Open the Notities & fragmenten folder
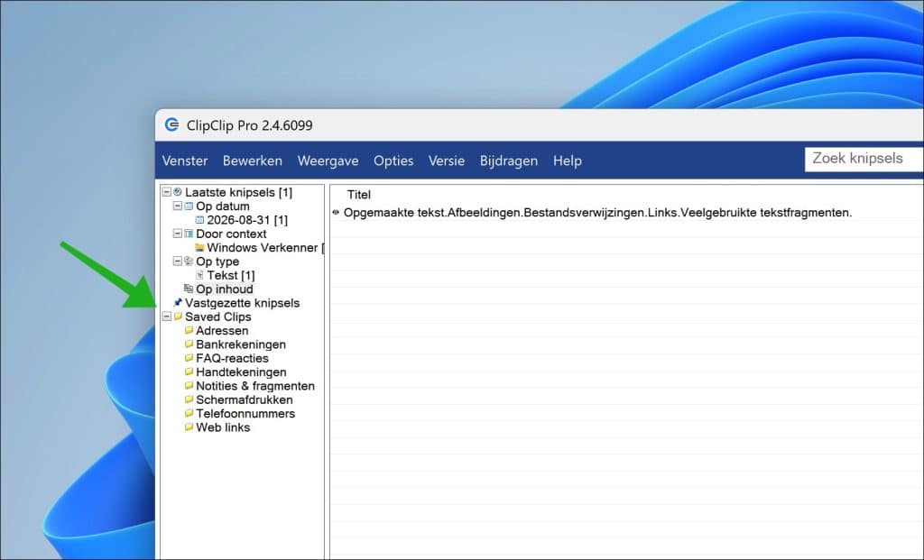The height and width of the screenshot is (560, 924). coord(255,386)
